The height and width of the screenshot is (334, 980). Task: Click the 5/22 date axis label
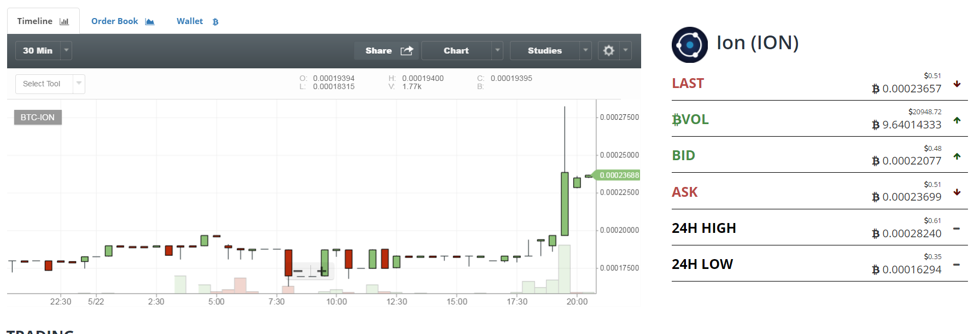point(96,302)
